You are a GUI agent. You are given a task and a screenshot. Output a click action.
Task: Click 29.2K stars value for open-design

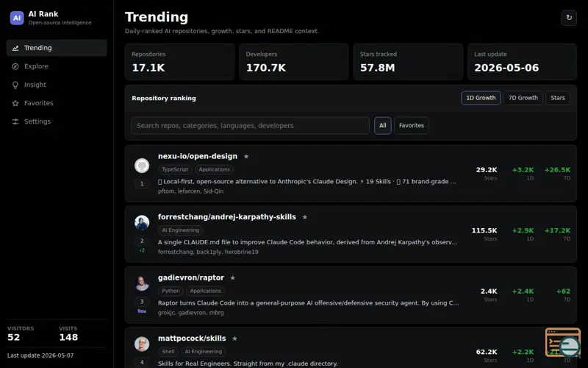point(487,170)
